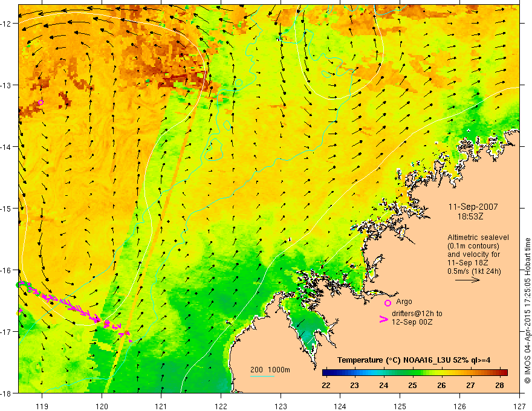
Task: Click the "drifters@12h to" legend text
Action: pos(417,314)
